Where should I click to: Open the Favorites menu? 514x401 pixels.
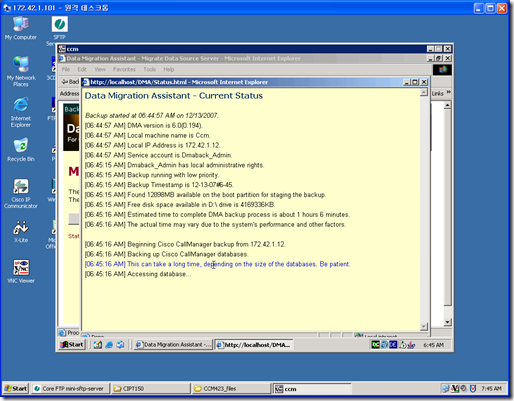[x=124, y=69]
